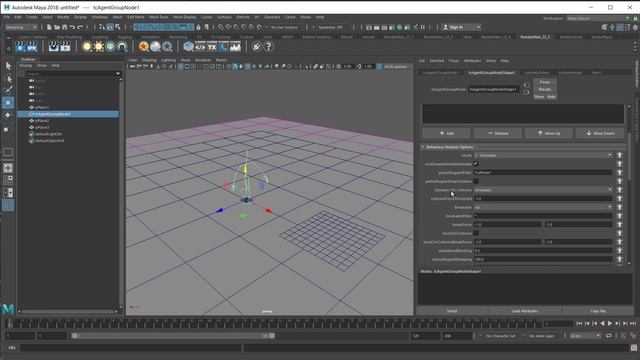Start IPR render from the shelf
Image resolution: width=640 pixels, height=360 pixels.
pyautogui.click(x=31, y=47)
